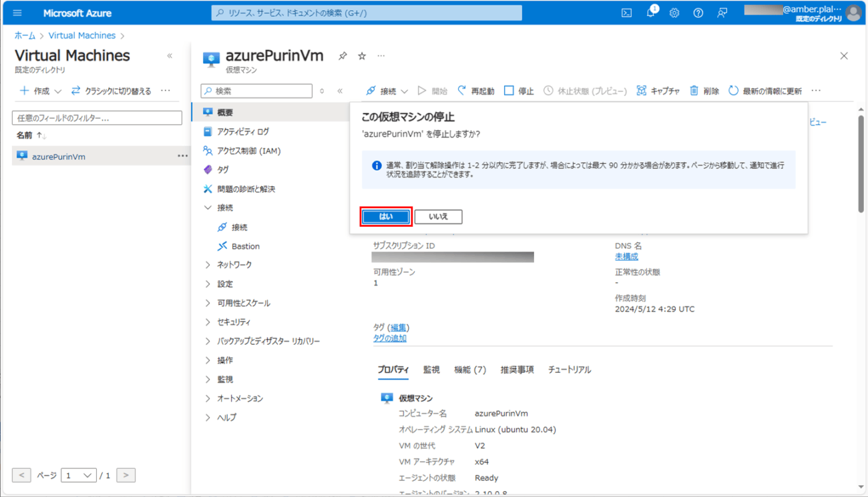Collapse the resource menu with double chevron

pos(340,91)
